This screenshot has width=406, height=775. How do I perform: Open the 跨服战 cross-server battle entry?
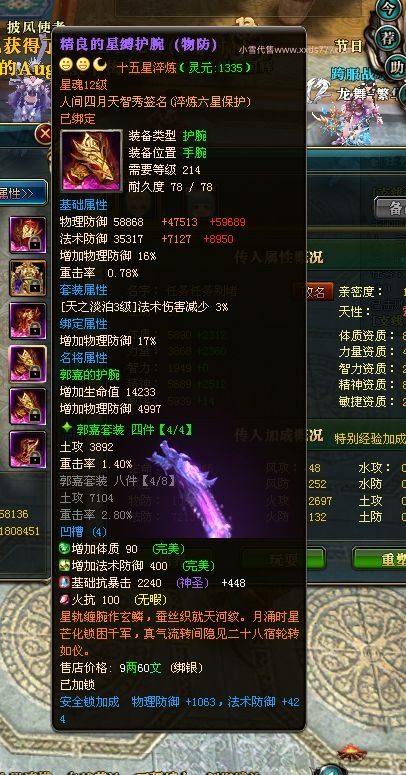(x=355, y=74)
